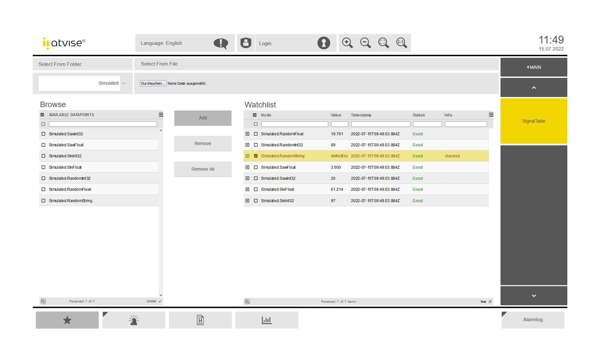Select the SignalTable menu item
Viewport: 603px width, 364px height.
point(534,121)
